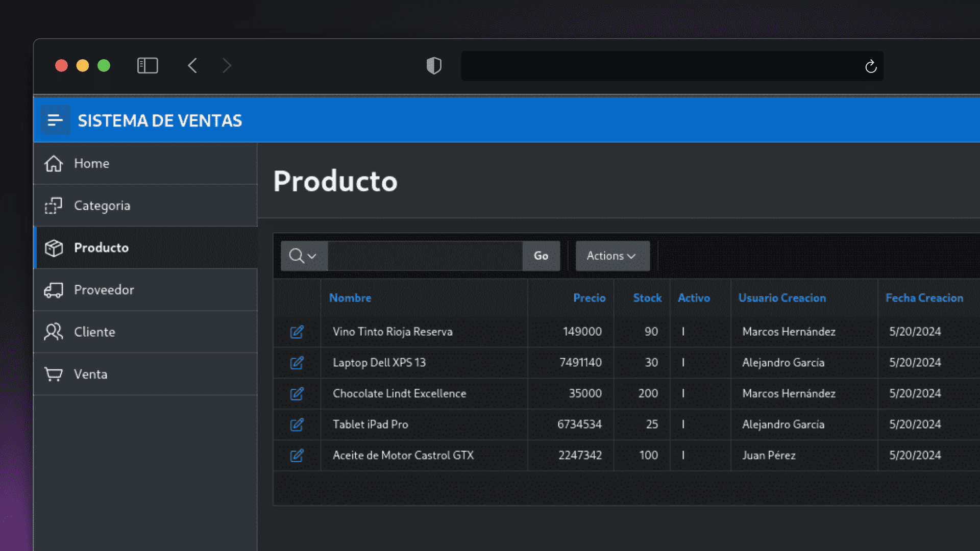Image resolution: width=980 pixels, height=551 pixels.
Task: Click Juan Pérez in Usuario Creacion
Action: pyautogui.click(x=769, y=455)
